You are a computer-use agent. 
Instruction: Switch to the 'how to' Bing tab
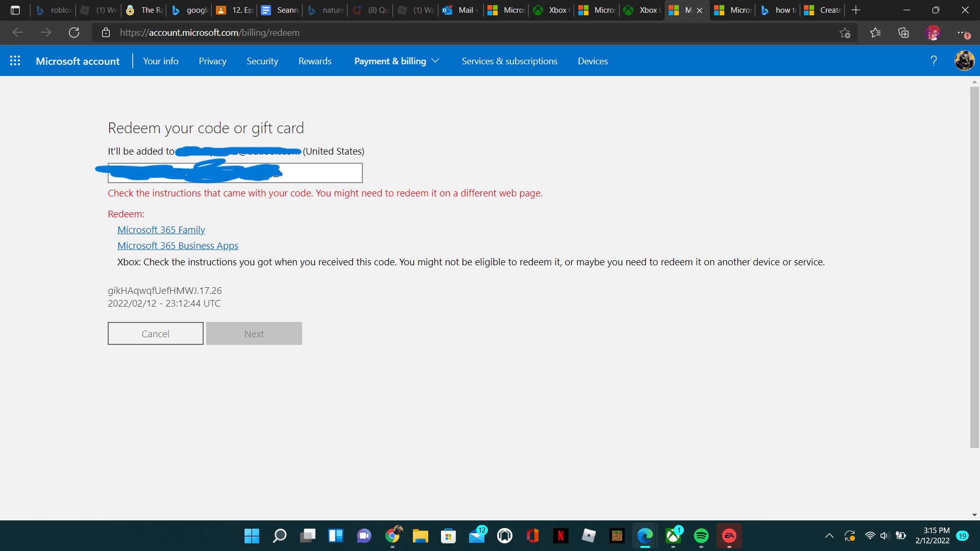(778, 10)
